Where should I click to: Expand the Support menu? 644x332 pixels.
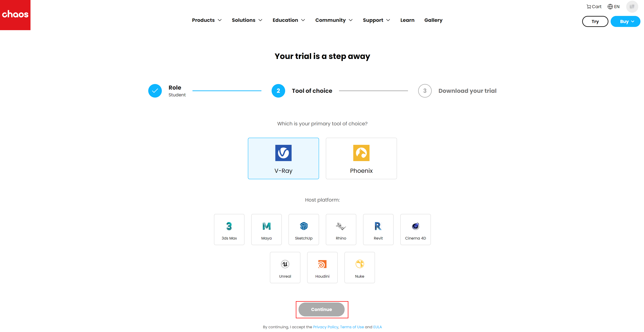(x=376, y=20)
